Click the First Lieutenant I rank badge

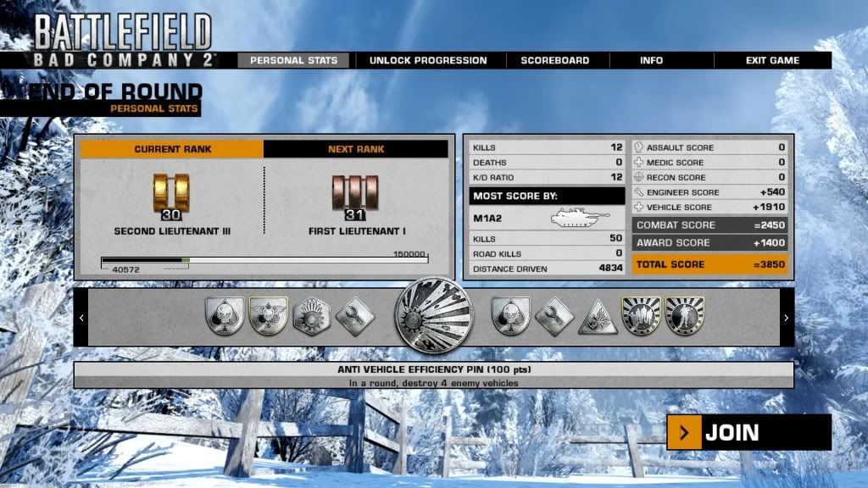pyautogui.click(x=355, y=196)
